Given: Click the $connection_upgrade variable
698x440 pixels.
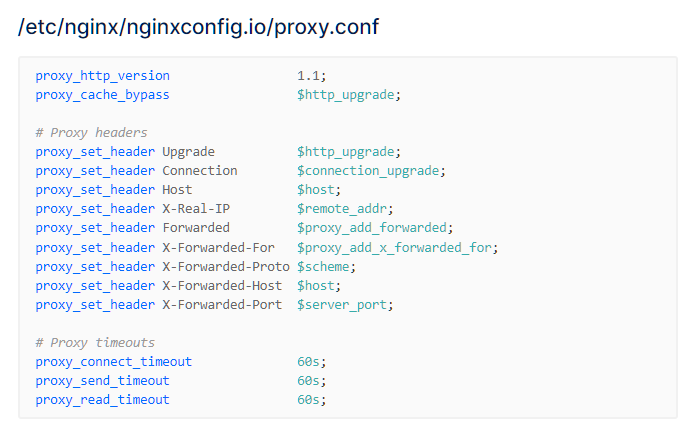Looking at the screenshot, I should [368, 171].
